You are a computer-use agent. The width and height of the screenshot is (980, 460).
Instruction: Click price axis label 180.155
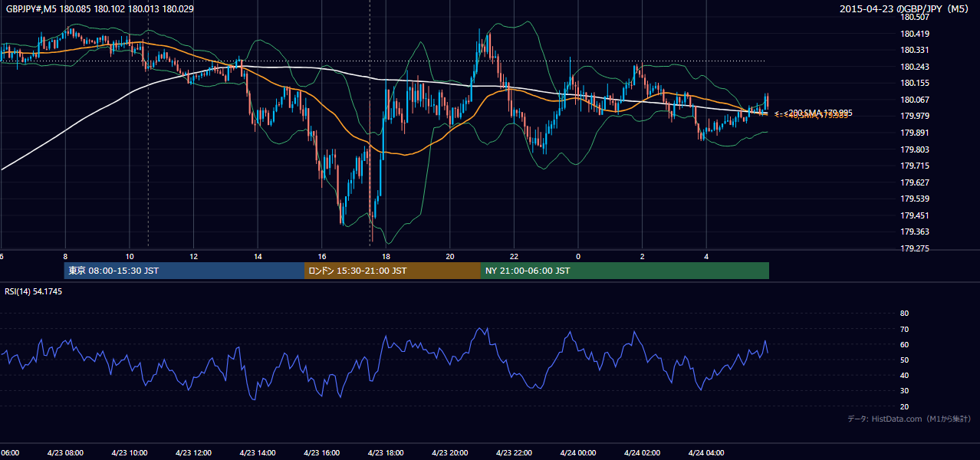click(x=916, y=83)
